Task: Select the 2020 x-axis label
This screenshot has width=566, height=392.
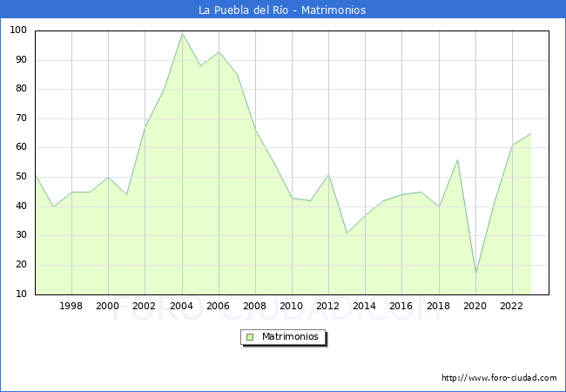Action: pos(475,306)
